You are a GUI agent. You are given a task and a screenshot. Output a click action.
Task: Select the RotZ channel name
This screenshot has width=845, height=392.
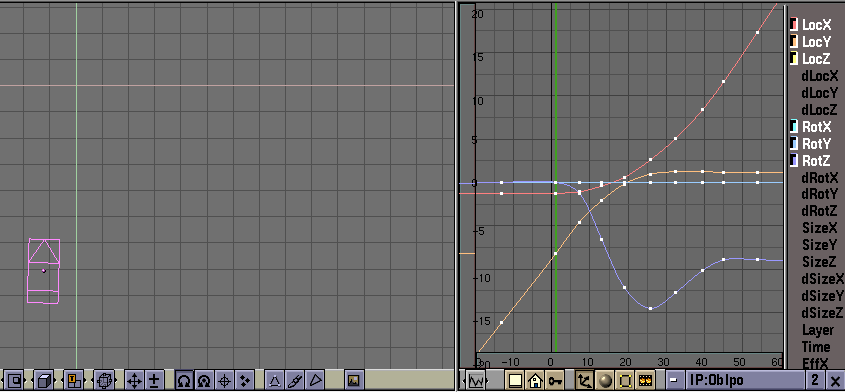coord(817,161)
